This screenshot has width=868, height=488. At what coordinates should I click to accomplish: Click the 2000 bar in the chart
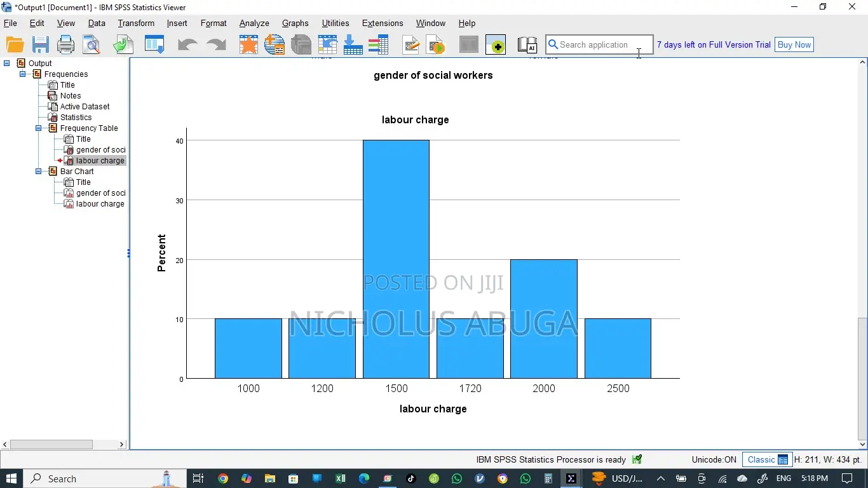(544, 319)
